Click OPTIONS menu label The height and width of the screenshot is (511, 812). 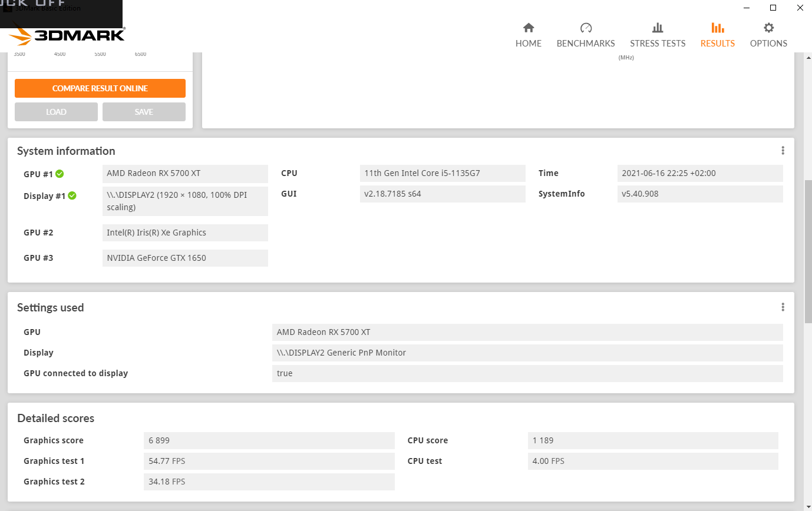(768, 44)
